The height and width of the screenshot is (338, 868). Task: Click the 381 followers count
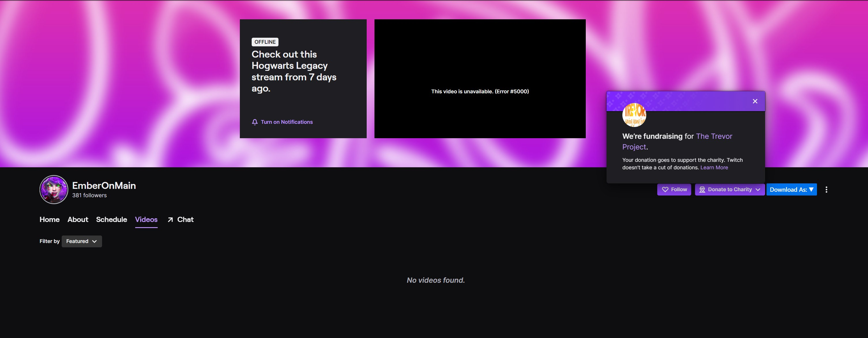[89, 195]
